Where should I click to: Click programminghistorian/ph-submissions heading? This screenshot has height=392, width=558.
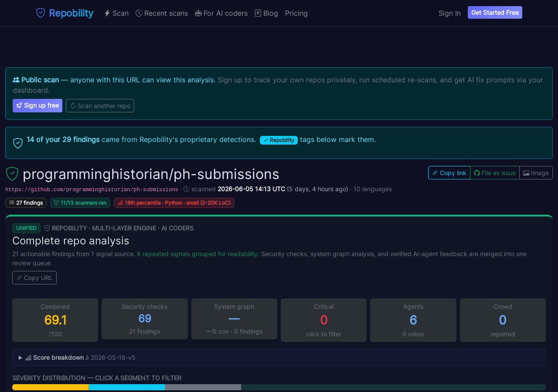(151, 174)
